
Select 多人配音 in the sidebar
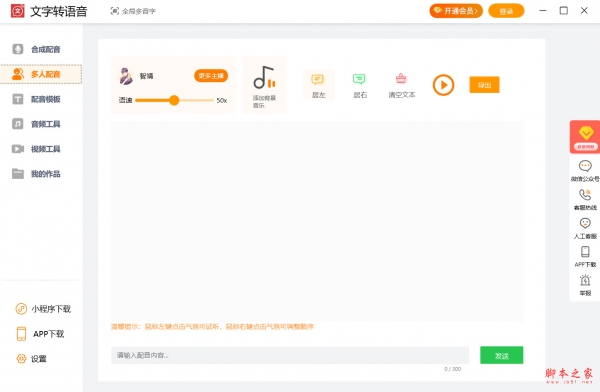tap(41, 74)
